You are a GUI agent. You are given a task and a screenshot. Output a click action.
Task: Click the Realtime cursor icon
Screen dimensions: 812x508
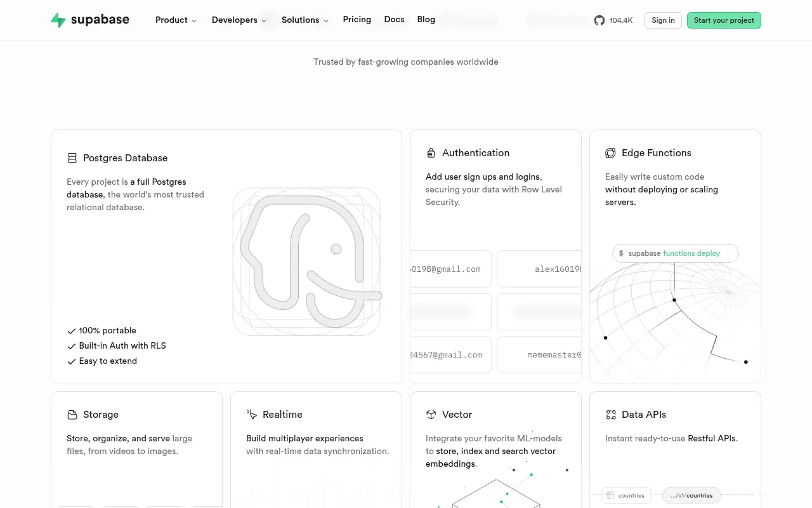click(x=251, y=415)
